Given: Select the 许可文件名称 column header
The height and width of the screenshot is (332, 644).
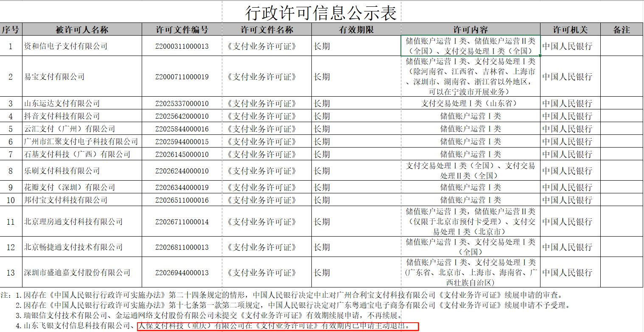Looking at the screenshot, I should (267, 29).
